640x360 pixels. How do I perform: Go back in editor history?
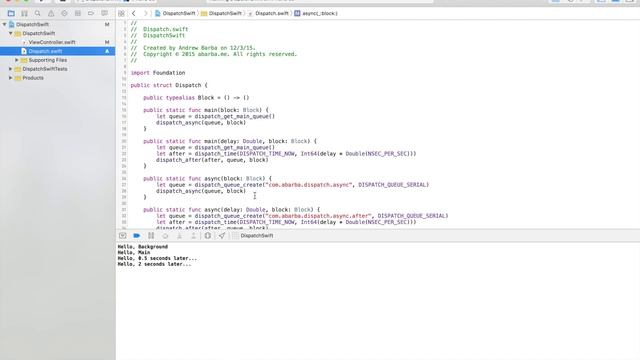pyautogui.click(x=133, y=13)
